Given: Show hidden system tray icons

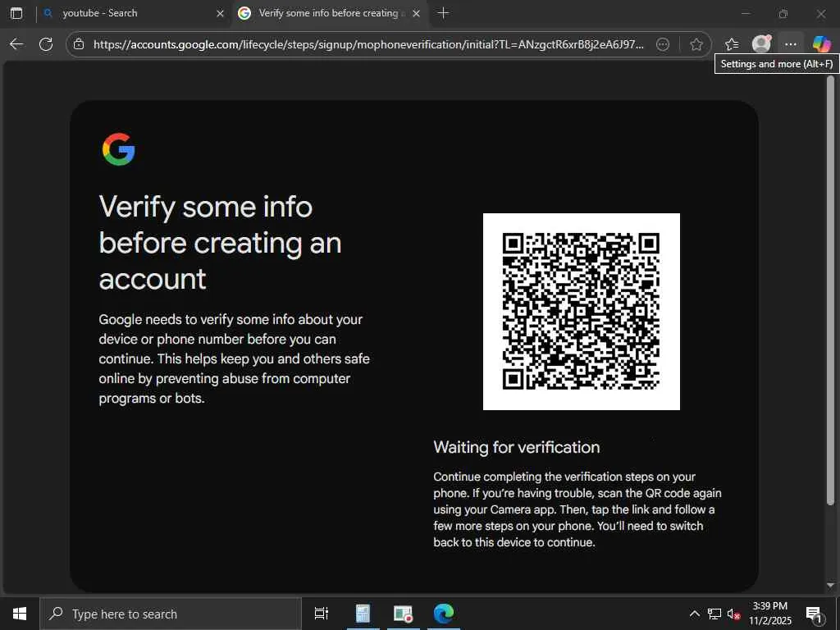Looking at the screenshot, I should coord(694,614).
